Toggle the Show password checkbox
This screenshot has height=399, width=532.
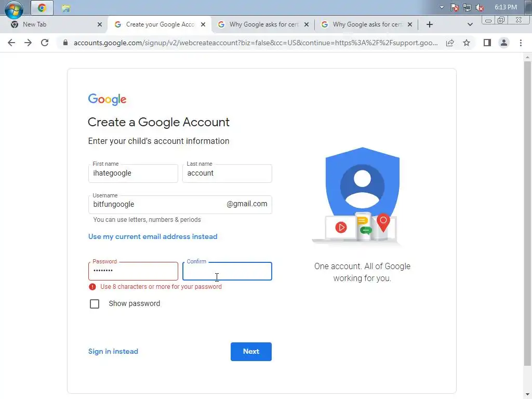(95, 303)
